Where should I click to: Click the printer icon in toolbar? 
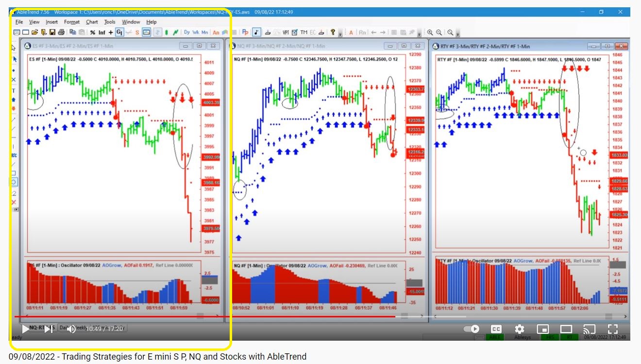coord(61,33)
